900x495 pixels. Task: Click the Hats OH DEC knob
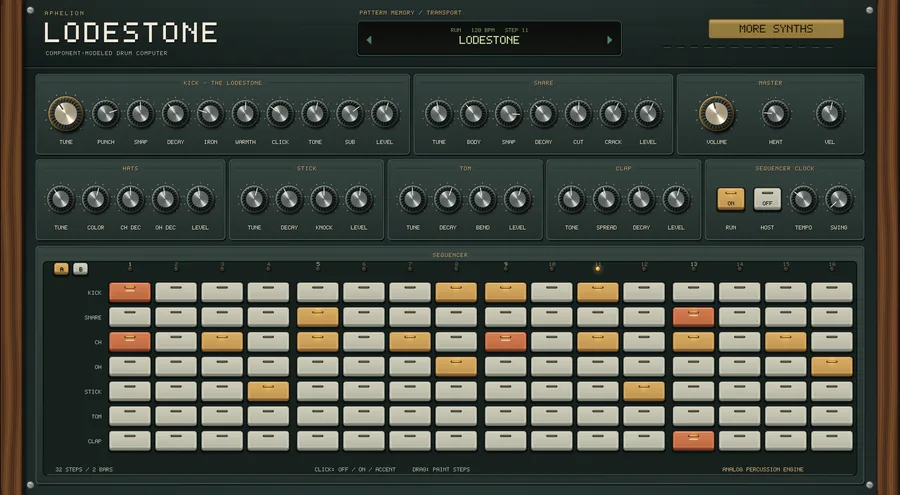pos(165,199)
